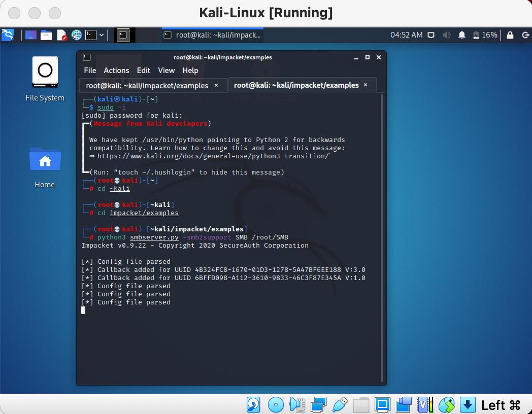
Task: Close the second terminal tab
Action: (x=365, y=85)
